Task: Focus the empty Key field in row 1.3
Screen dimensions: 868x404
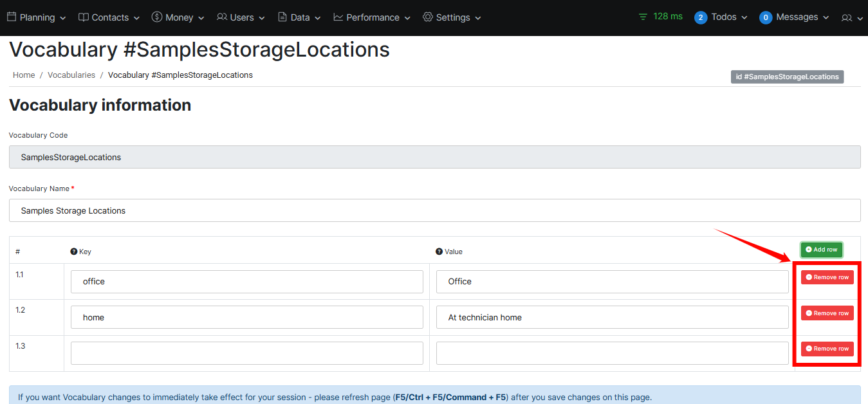Action: click(246, 353)
